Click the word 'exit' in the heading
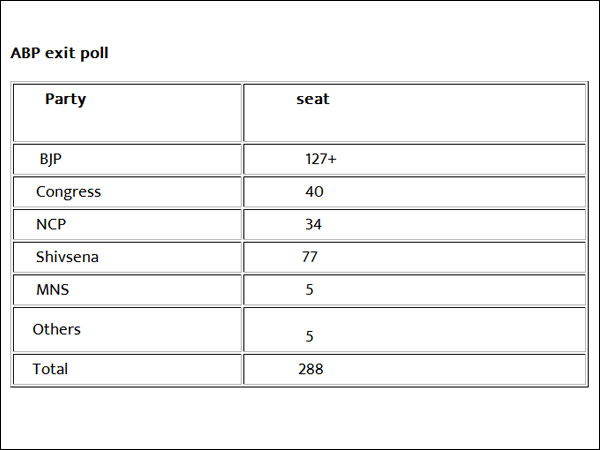 tap(60, 53)
